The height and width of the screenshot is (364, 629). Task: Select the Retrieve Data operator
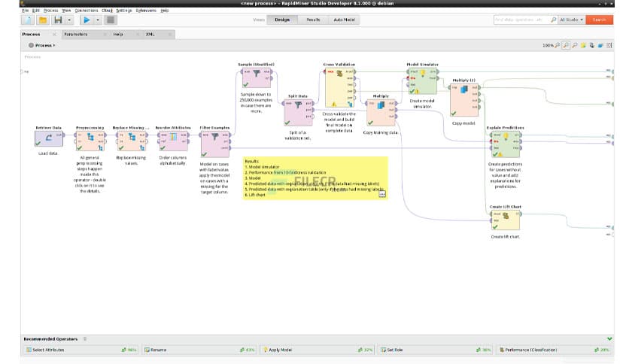[49, 138]
